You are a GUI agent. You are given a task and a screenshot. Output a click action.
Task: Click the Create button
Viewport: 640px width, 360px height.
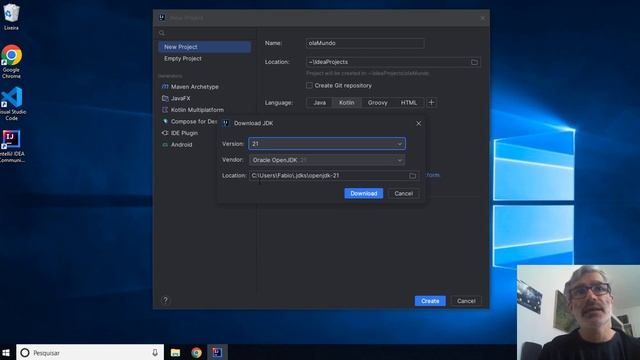[430, 301]
